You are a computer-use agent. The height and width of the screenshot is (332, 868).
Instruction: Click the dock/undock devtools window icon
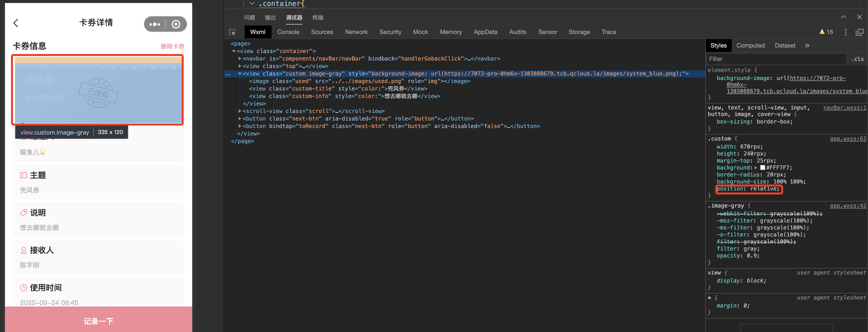point(859,32)
